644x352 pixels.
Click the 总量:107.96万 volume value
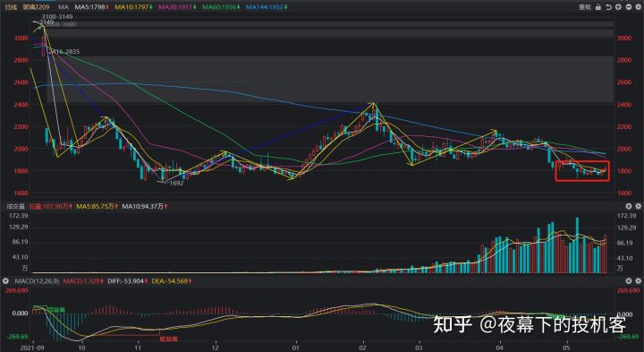50,206
